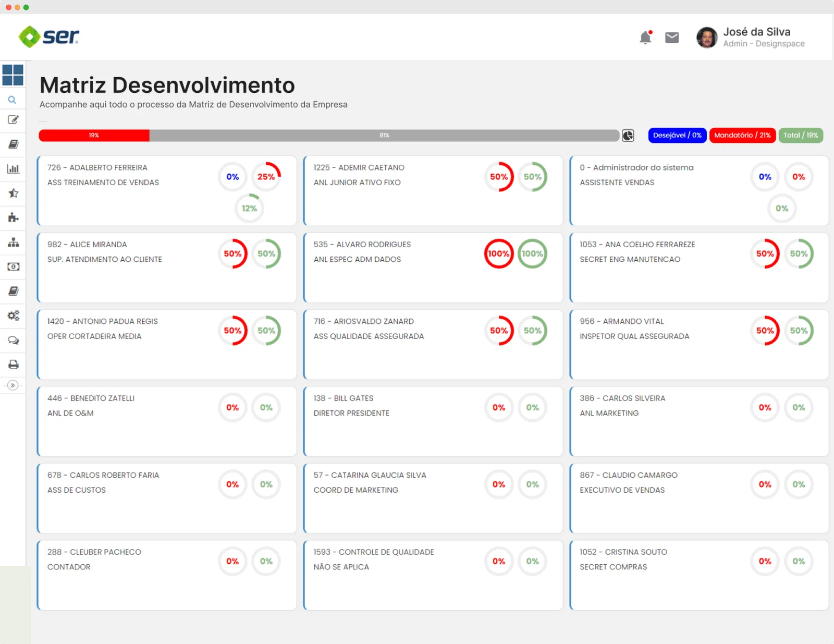834x644 pixels.
Task: Click the printer icon in sidebar
Action: point(13,364)
